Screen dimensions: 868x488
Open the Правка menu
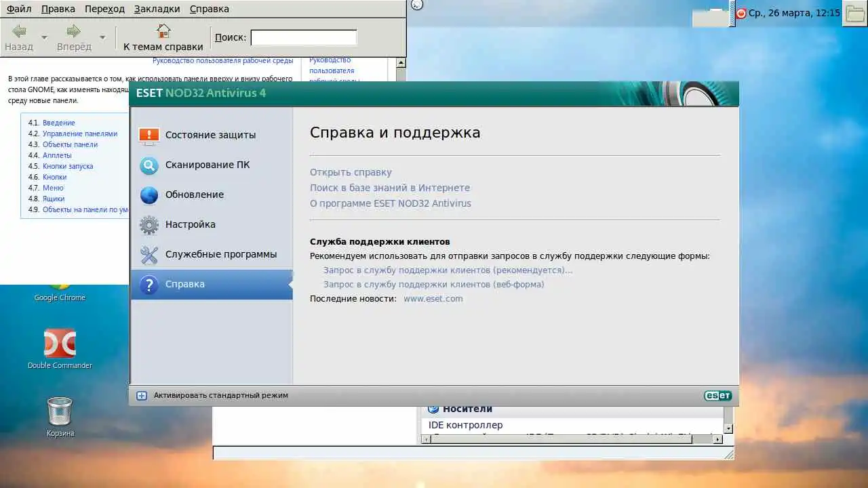(58, 9)
